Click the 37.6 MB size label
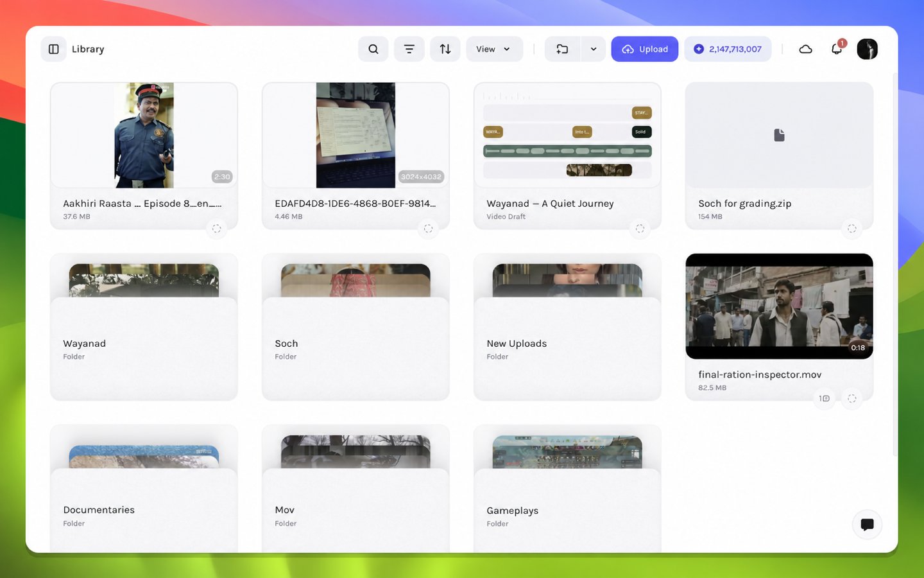This screenshot has height=578, width=924. 76,216
